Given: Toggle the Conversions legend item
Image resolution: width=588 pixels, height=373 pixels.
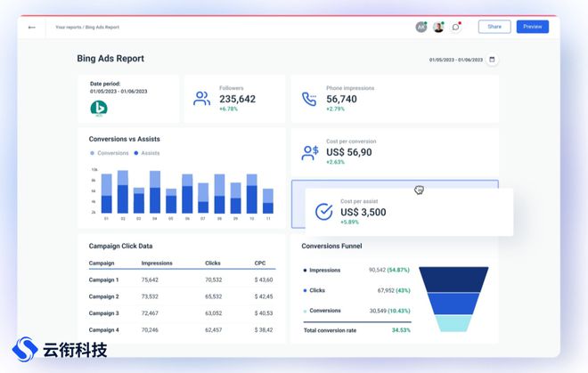Looking at the screenshot, I should coord(110,153).
